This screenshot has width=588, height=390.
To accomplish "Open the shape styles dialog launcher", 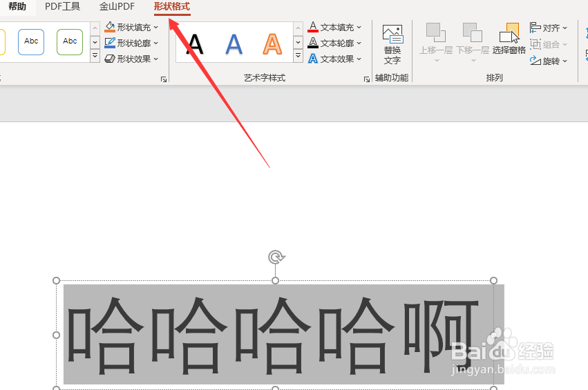I will pyautogui.click(x=164, y=79).
